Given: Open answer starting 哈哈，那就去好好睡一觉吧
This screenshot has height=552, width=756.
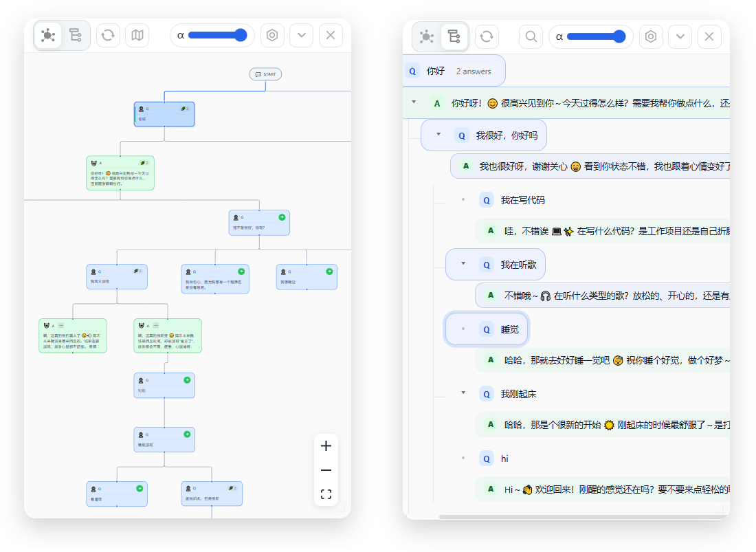Looking at the screenshot, I should click(x=603, y=360).
